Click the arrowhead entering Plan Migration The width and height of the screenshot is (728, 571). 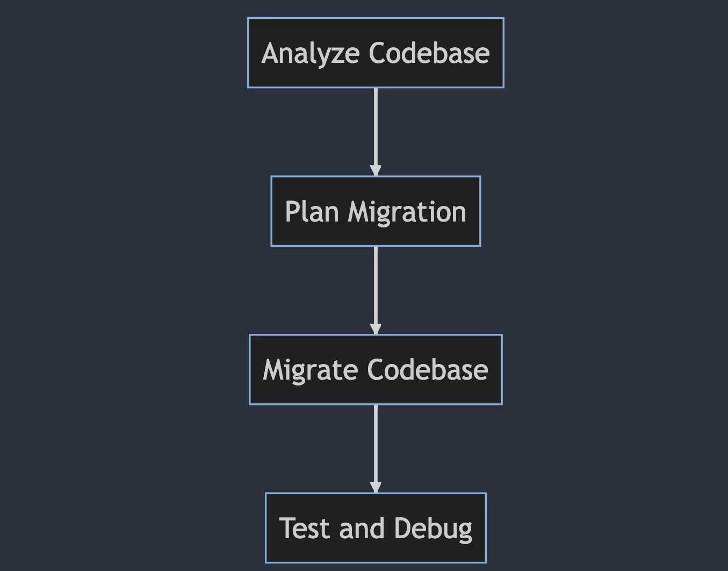[376, 170]
